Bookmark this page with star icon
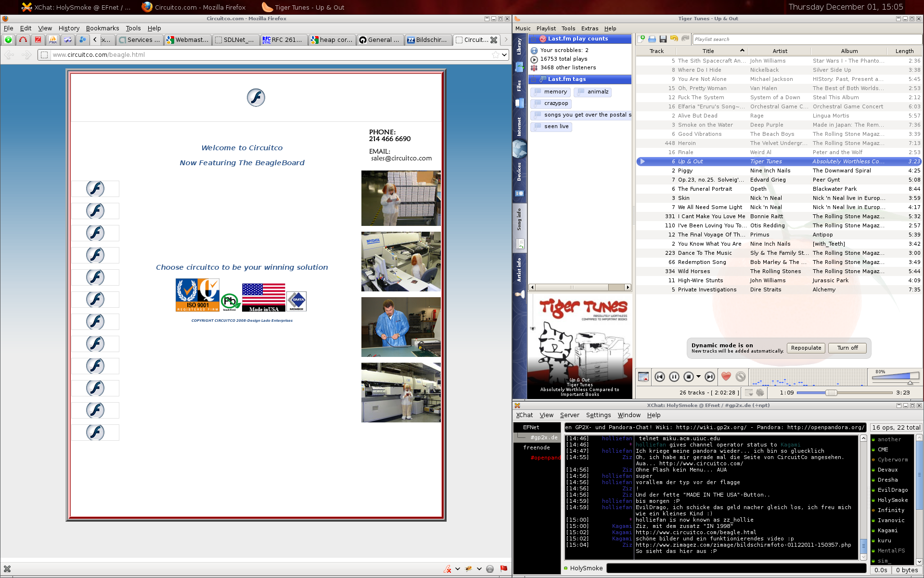924x578 pixels. 496,55
